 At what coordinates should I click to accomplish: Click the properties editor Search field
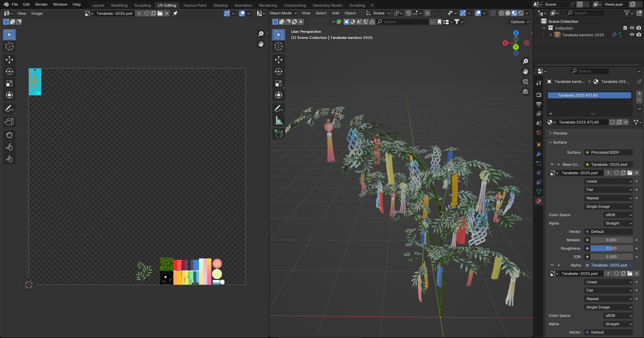tap(590, 71)
